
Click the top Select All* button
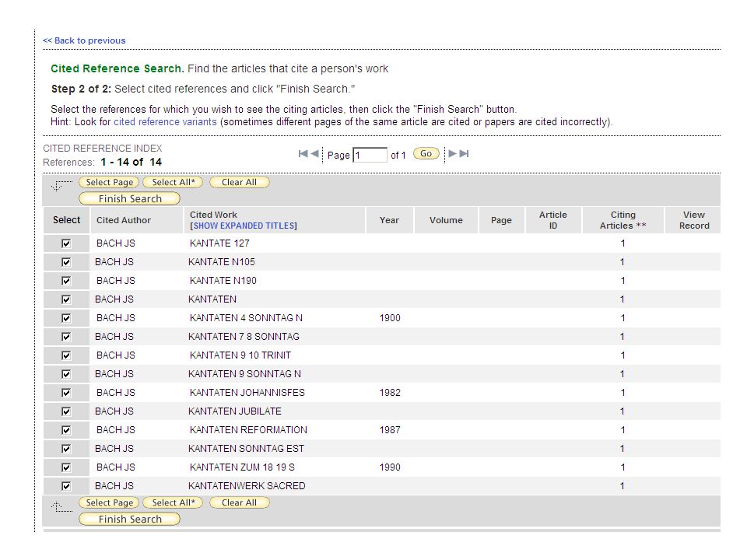coord(173,182)
